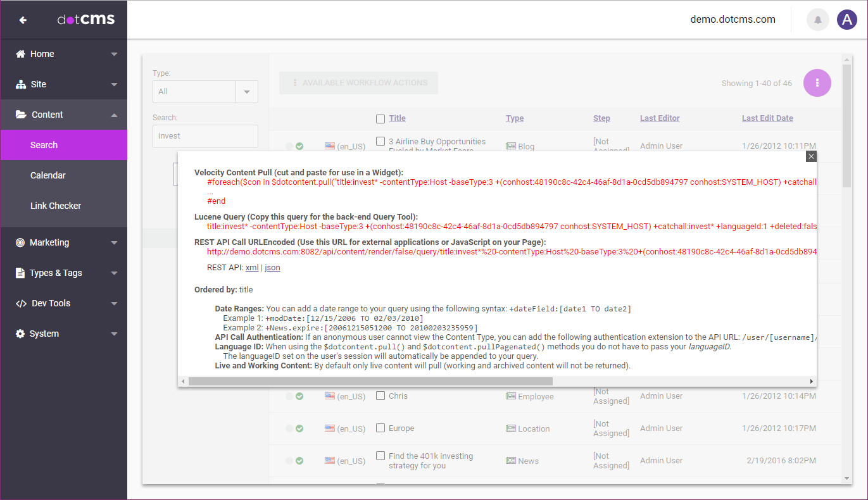868x500 pixels.
Task: Open the REST API xml link
Action: pos(252,268)
